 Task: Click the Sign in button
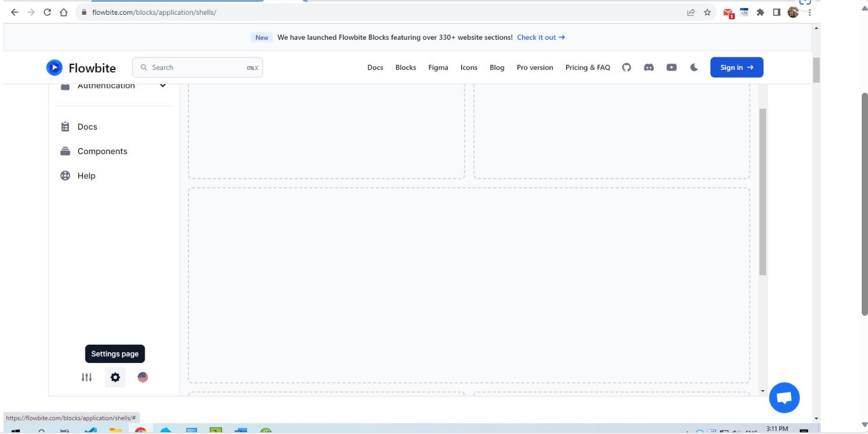coord(737,68)
